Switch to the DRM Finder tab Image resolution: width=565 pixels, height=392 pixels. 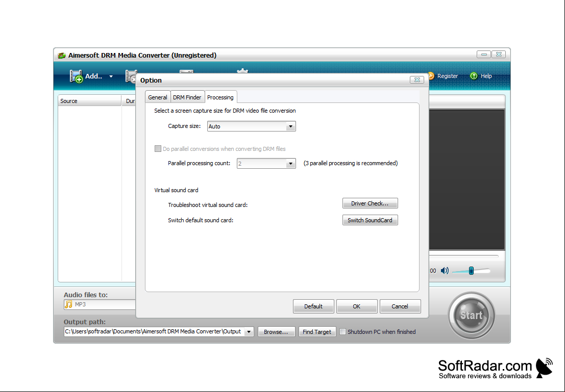coord(187,97)
